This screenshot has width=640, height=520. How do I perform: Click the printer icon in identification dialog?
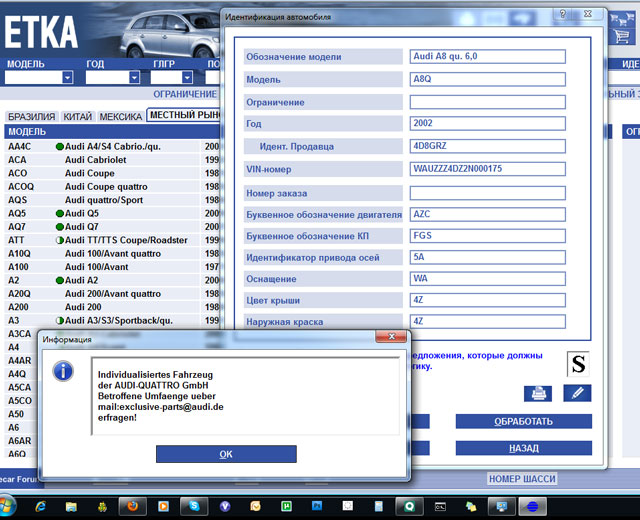[x=537, y=393]
